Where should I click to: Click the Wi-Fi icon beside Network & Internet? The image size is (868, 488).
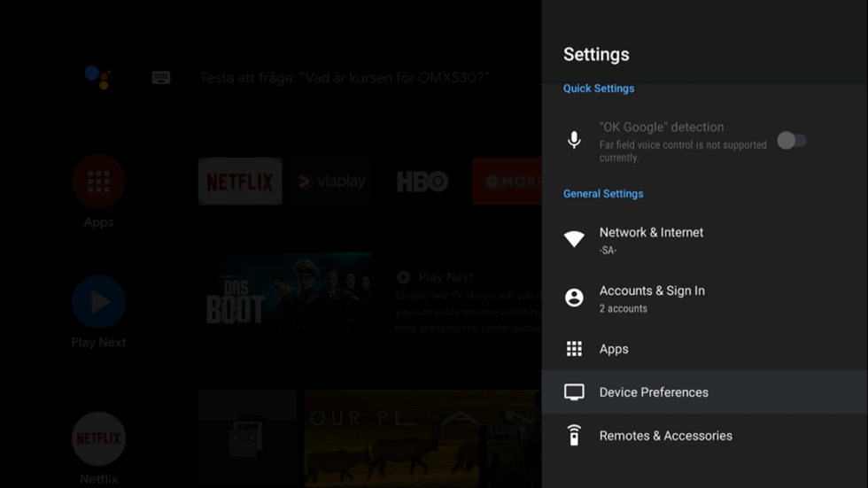point(574,238)
